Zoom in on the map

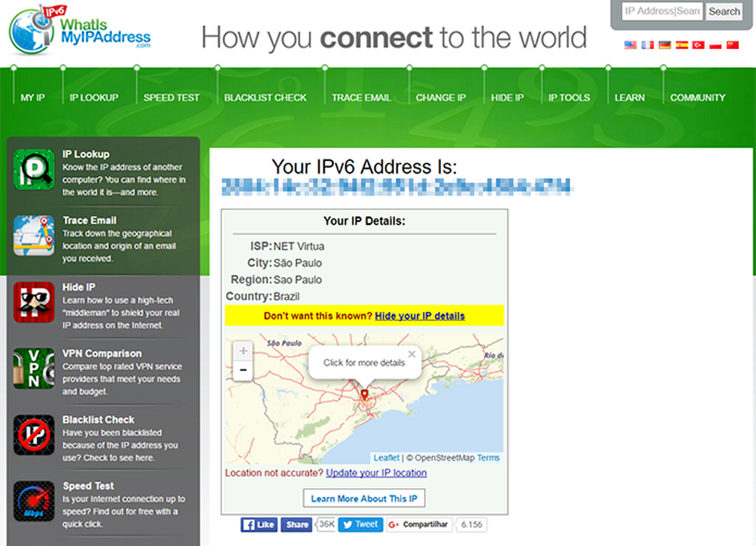coord(243,351)
